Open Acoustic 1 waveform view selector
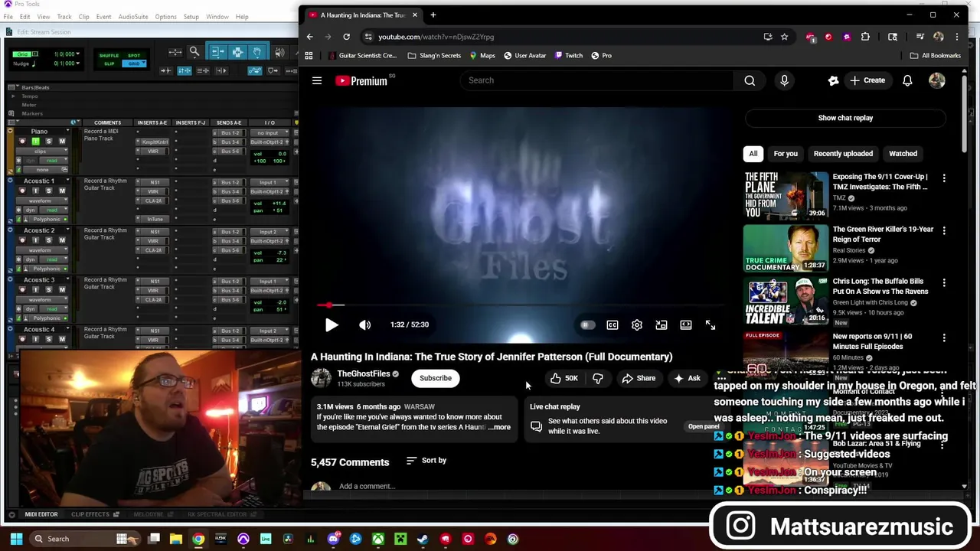Image resolution: width=980 pixels, height=551 pixels. click(41, 201)
